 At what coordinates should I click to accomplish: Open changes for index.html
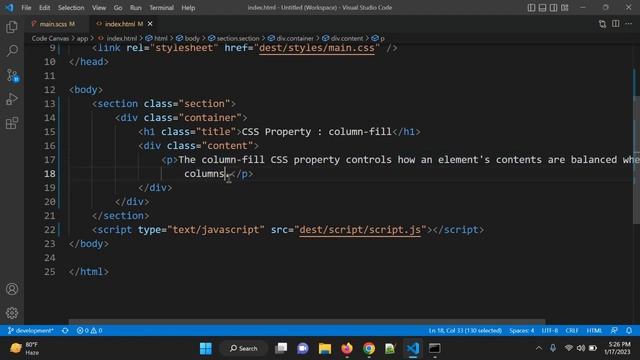click(602, 24)
